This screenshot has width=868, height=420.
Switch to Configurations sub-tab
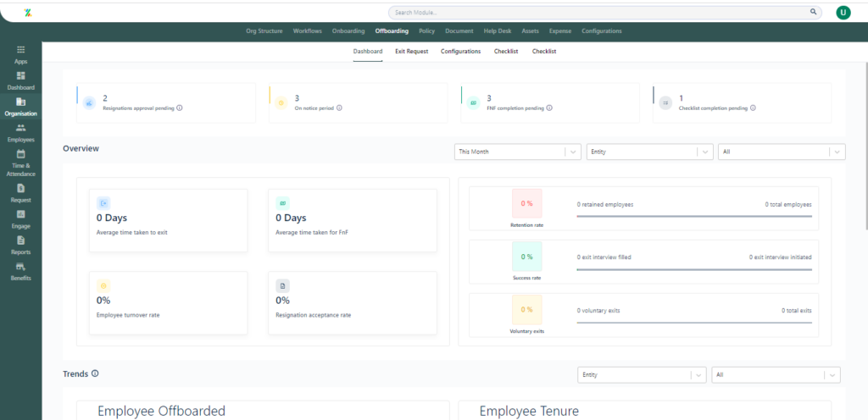coord(460,52)
